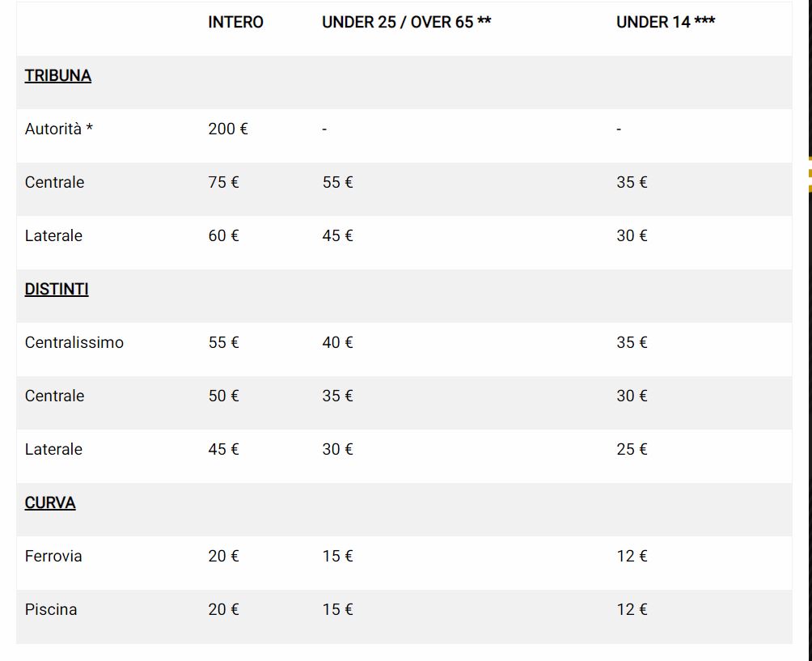The height and width of the screenshot is (661, 812).
Task: Click the CURVA section heading
Action: point(50,502)
